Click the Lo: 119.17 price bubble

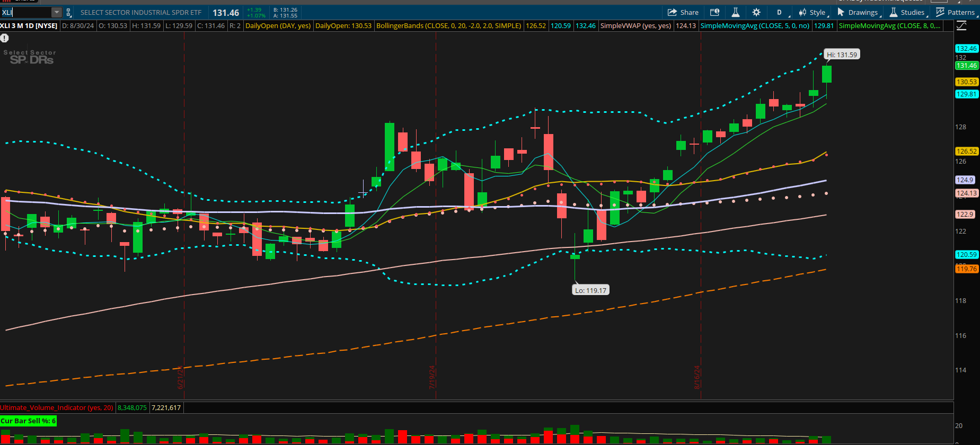tap(590, 290)
